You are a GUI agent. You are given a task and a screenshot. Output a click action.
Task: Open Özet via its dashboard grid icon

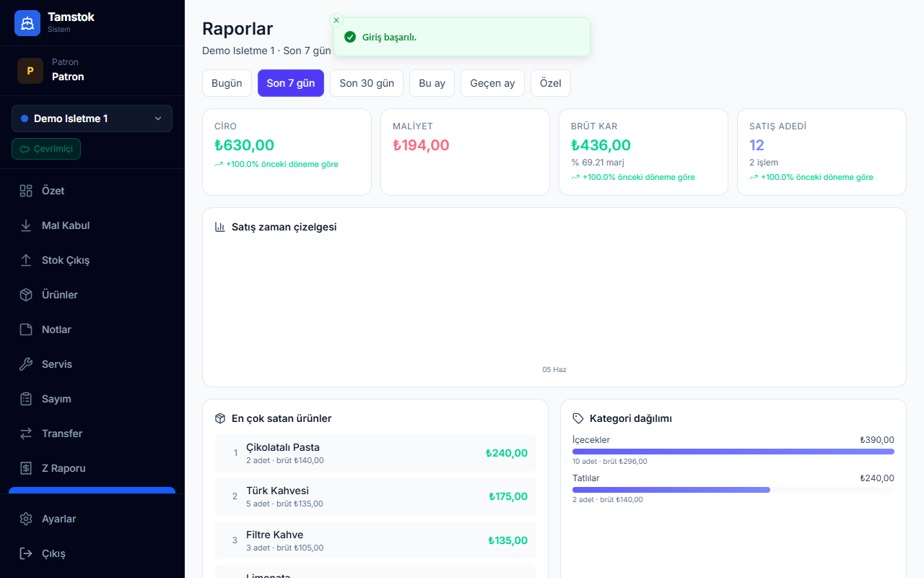pyautogui.click(x=26, y=191)
